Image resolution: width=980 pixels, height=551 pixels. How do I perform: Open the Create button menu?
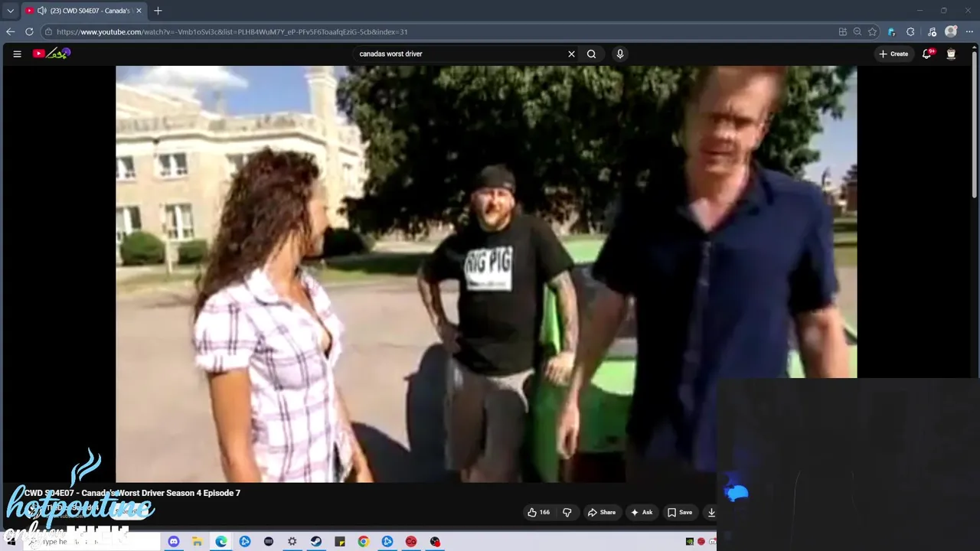[893, 54]
